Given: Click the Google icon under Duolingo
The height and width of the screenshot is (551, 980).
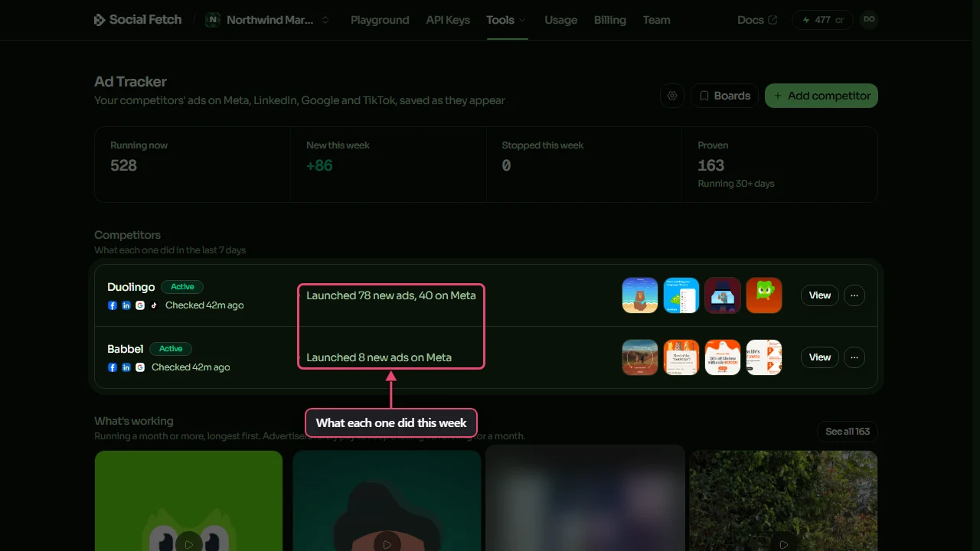Looking at the screenshot, I should pyautogui.click(x=140, y=305).
